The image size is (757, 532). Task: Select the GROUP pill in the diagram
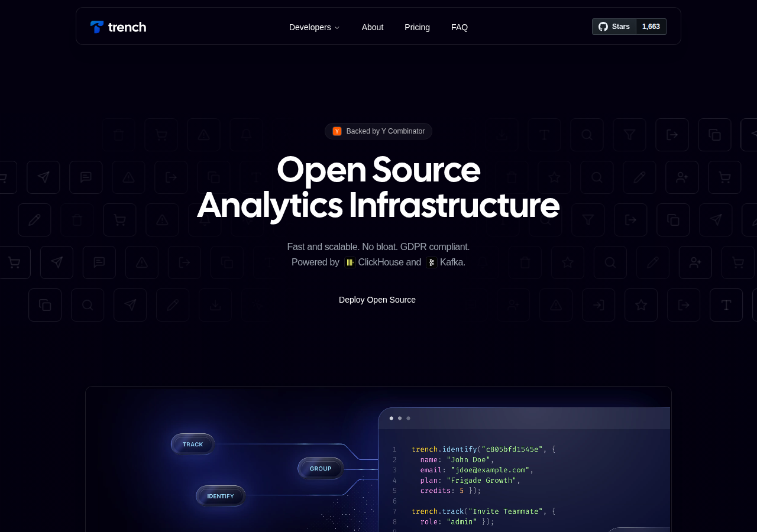(321, 469)
